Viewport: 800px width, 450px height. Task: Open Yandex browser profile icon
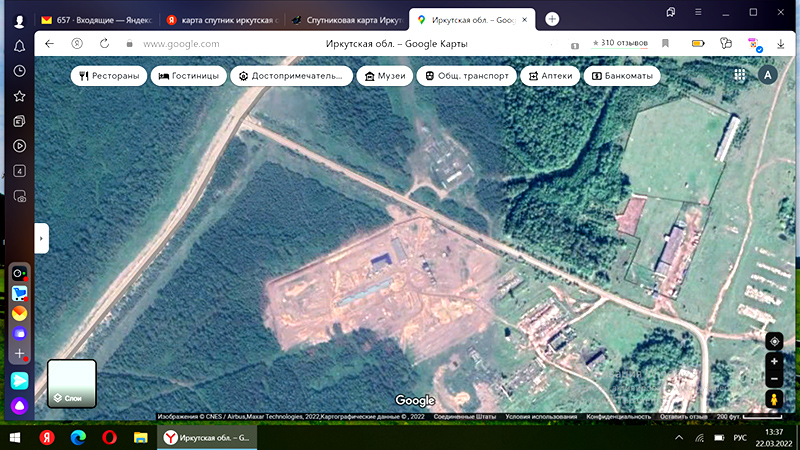[19, 21]
